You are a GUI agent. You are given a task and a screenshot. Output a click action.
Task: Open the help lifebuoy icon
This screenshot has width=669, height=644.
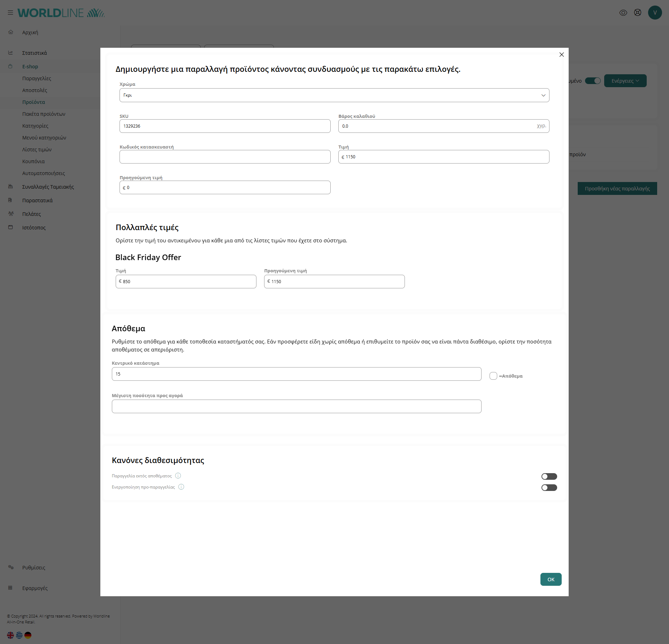tap(637, 13)
